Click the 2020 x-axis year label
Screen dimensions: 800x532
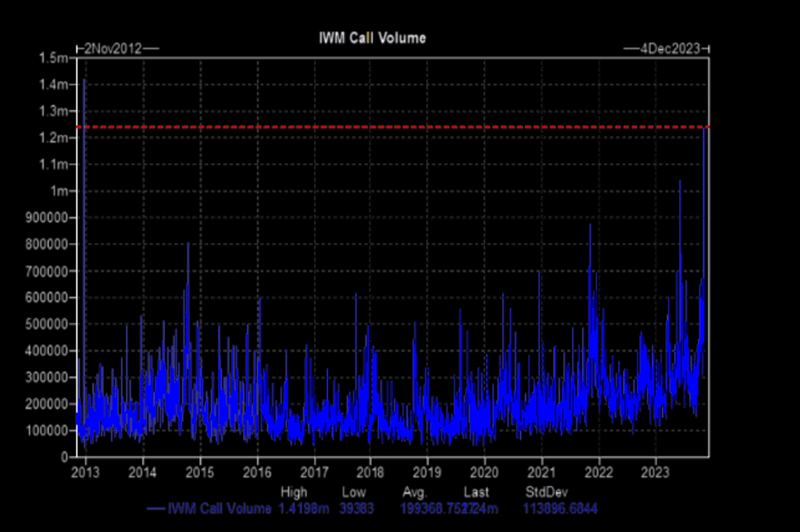[484, 472]
